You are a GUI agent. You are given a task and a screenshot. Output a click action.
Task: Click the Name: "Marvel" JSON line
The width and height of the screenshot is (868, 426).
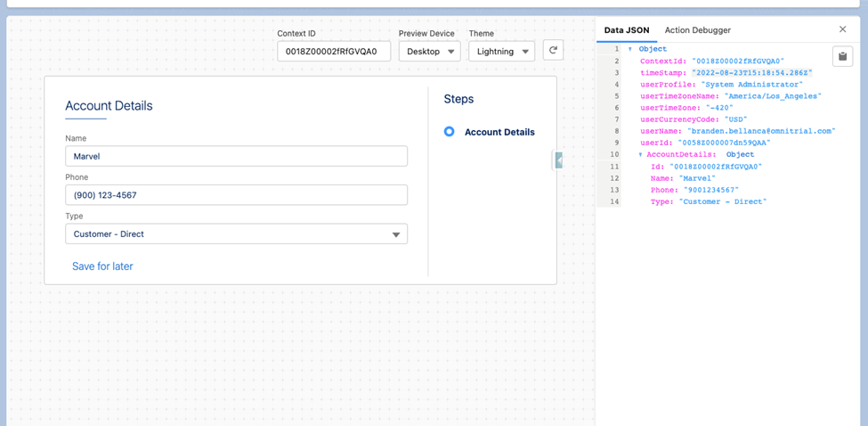pos(683,178)
